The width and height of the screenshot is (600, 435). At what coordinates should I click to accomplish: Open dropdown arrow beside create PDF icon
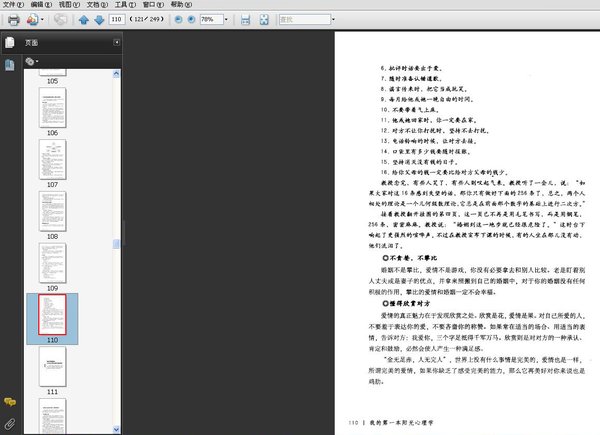tap(42, 20)
